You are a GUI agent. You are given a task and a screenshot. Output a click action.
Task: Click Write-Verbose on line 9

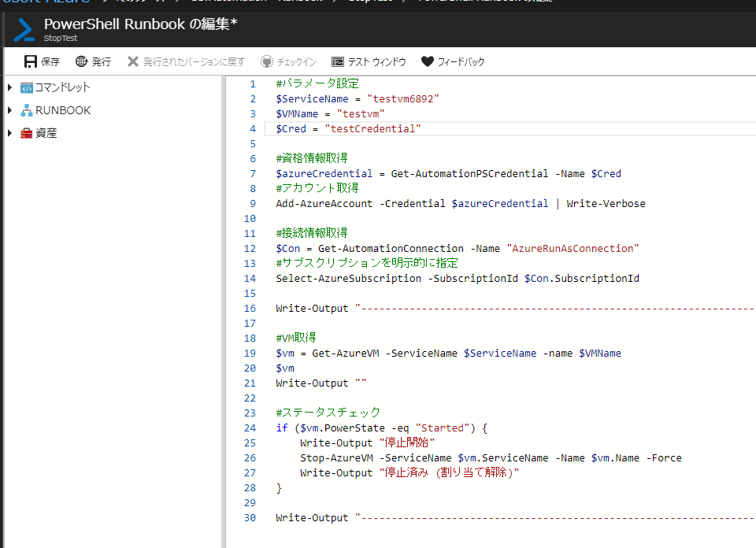click(x=606, y=203)
